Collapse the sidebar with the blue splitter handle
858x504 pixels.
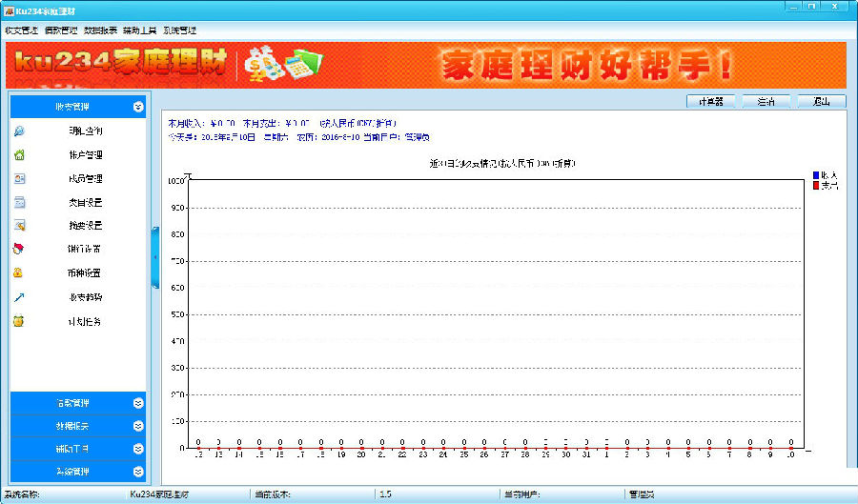tap(155, 257)
